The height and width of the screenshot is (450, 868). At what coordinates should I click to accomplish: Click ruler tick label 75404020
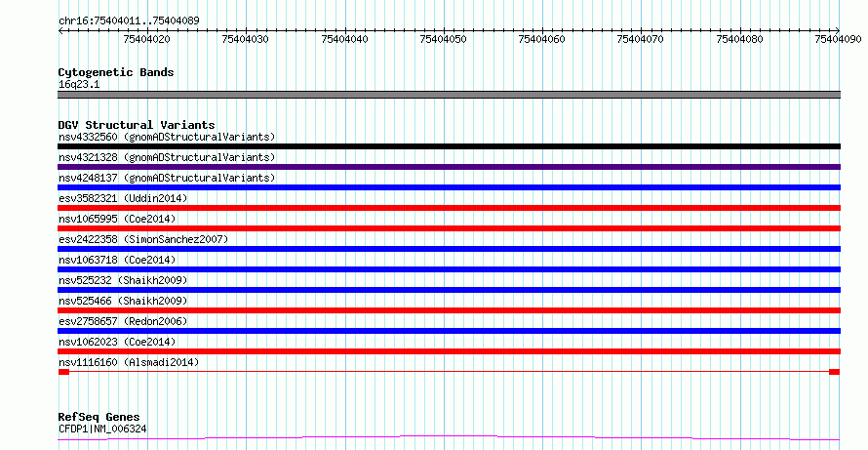146,39
